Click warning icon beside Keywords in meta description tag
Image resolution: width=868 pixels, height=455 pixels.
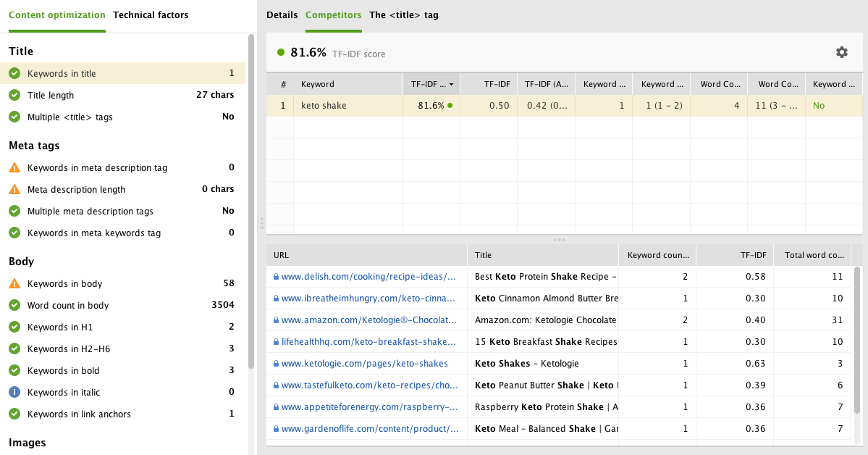(16, 167)
